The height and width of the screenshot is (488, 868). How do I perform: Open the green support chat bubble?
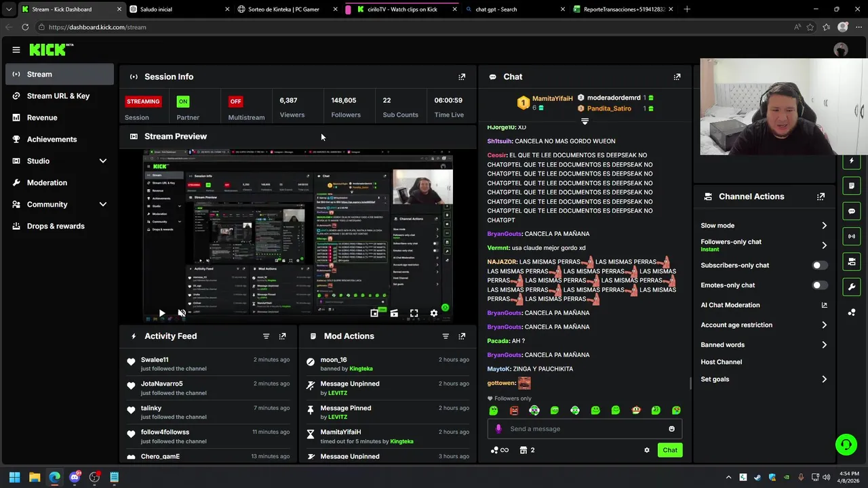click(846, 445)
